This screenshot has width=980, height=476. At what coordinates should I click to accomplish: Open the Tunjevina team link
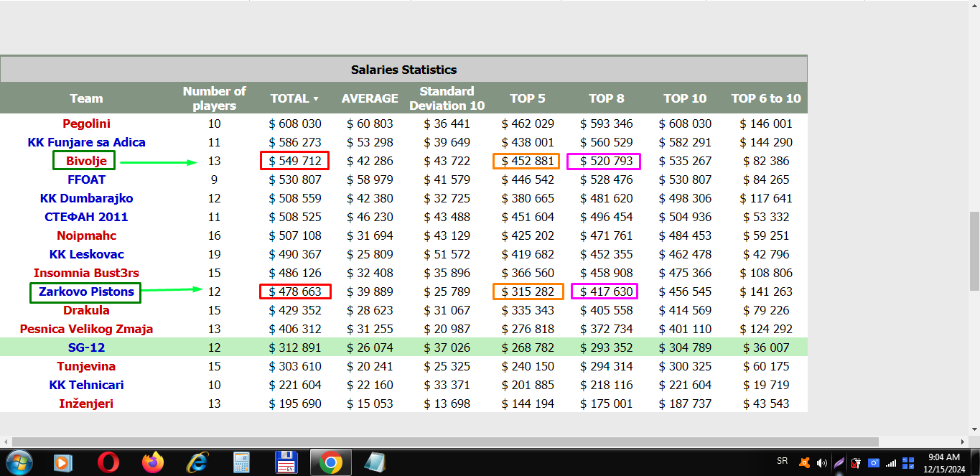[x=86, y=366]
